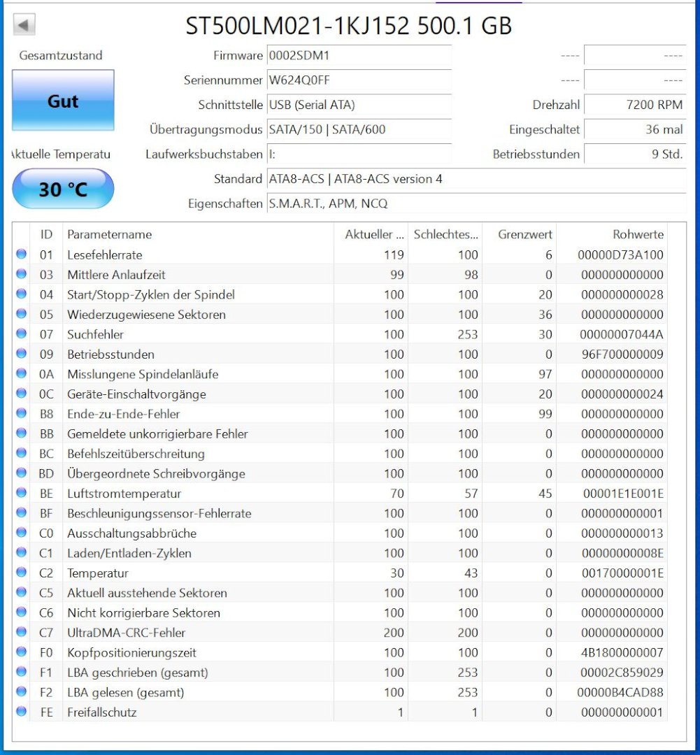The height and width of the screenshot is (755, 700).
Task: Open the Gut health status button
Action: (63, 101)
